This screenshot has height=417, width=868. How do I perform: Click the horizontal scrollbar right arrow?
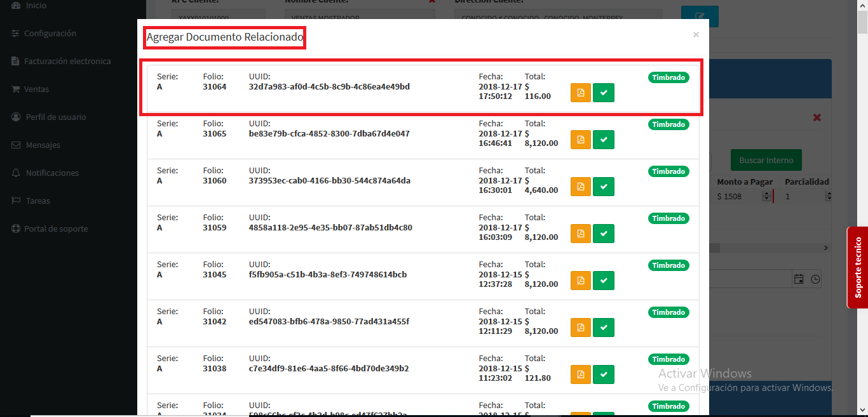pos(826,248)
